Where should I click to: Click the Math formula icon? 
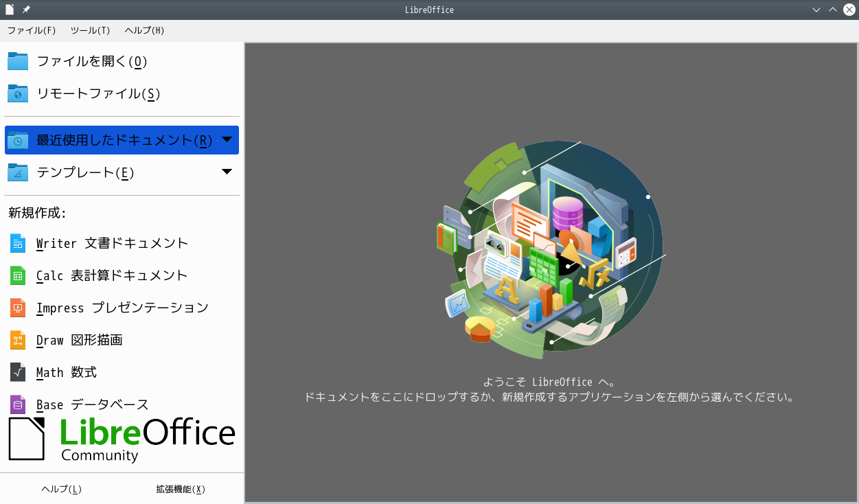pyautogui.click(x=18, y=372)
